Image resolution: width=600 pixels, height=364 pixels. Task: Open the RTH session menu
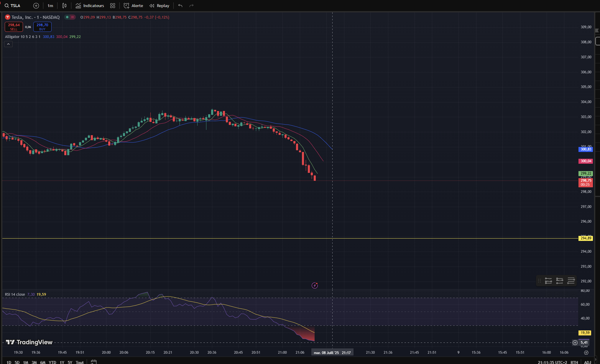[574, 362]
